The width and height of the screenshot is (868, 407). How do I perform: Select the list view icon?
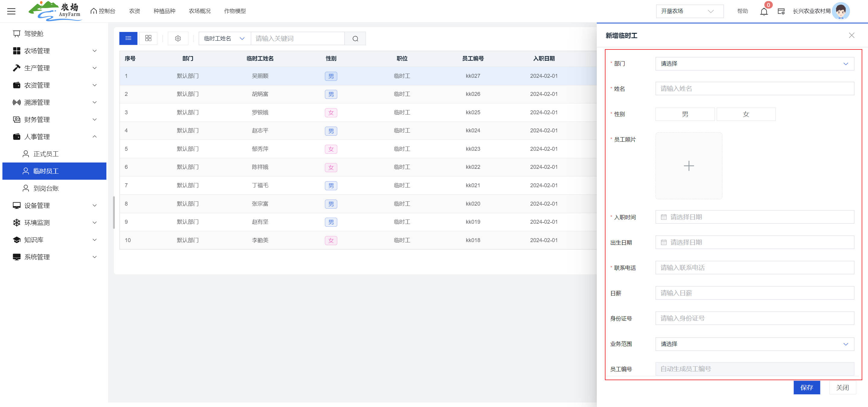(x=128, y=38)
